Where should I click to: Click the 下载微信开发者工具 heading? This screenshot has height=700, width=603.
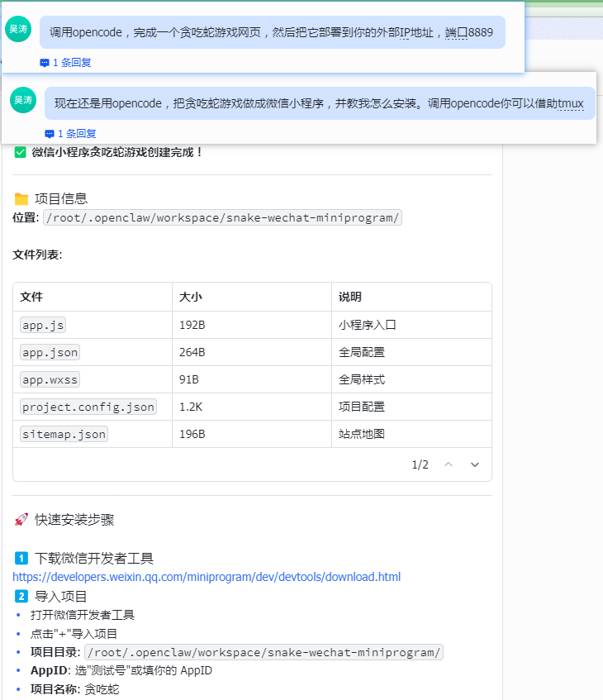coord(94,558)
